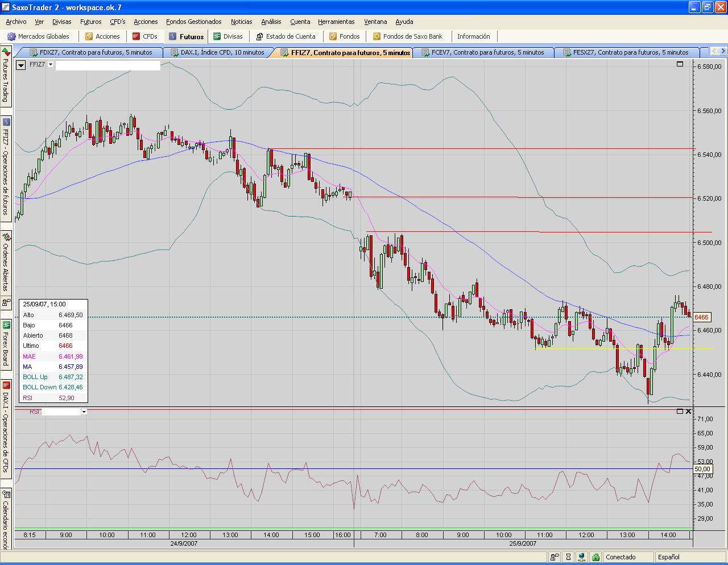Open Órdenes Abiertas side panel
This screenshot has height=565, width=728.
[6, 261]
